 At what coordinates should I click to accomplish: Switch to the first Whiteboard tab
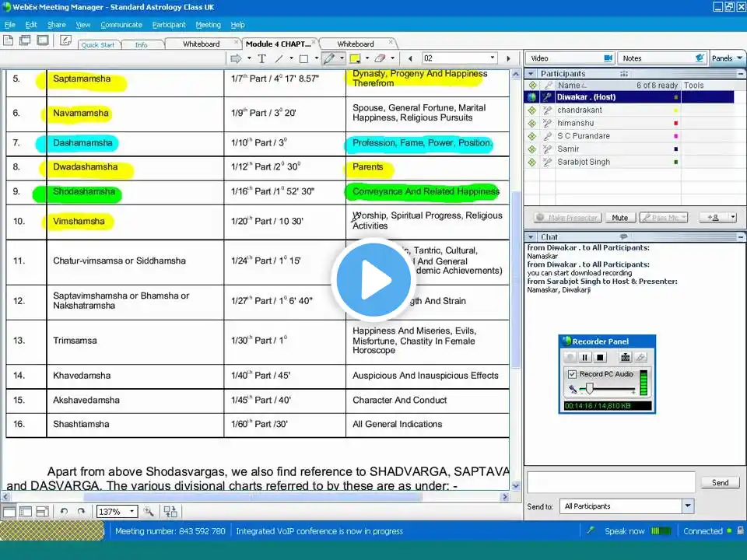(x=201, y=44)
